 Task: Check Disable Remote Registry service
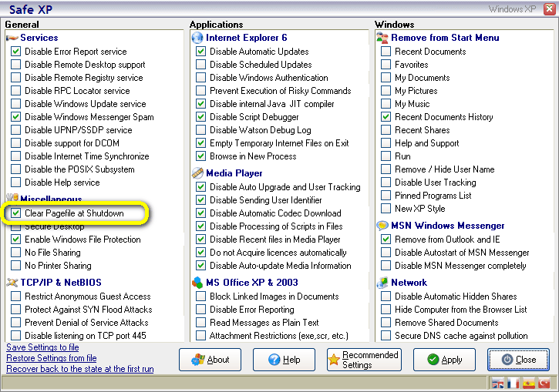click(15, 78)
